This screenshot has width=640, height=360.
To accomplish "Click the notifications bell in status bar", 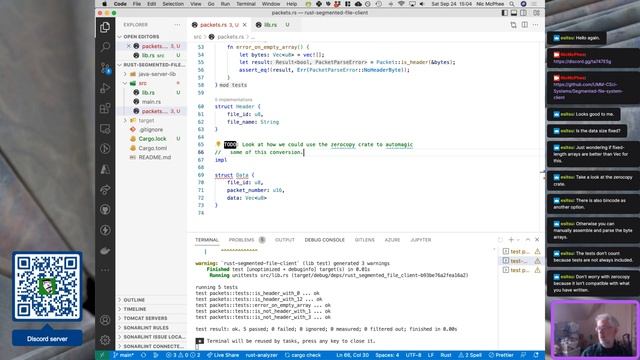I will (536, 355).
